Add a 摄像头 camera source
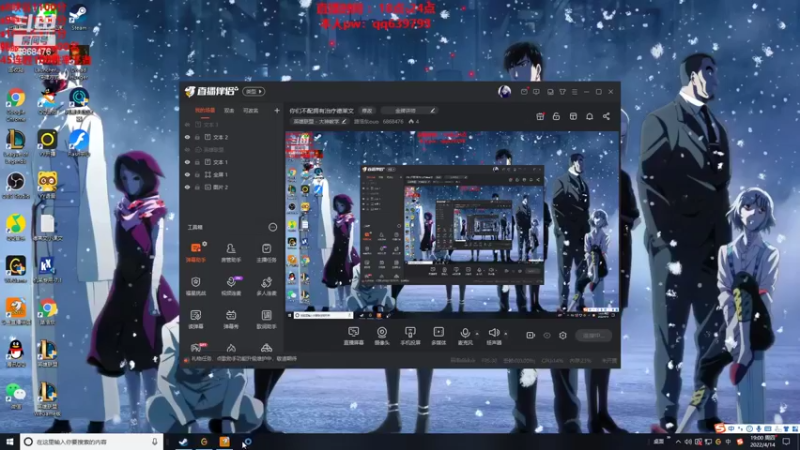The image size is (800, 450). [x=382, y=336]
